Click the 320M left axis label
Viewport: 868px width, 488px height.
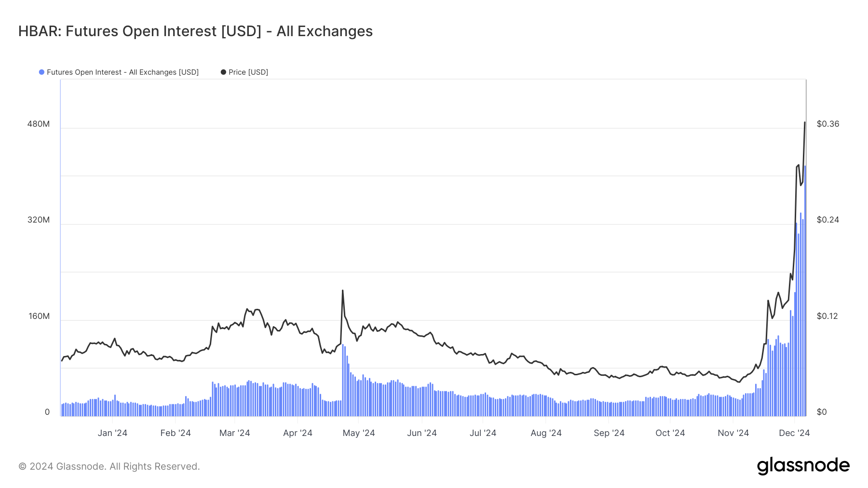(39, 220)
